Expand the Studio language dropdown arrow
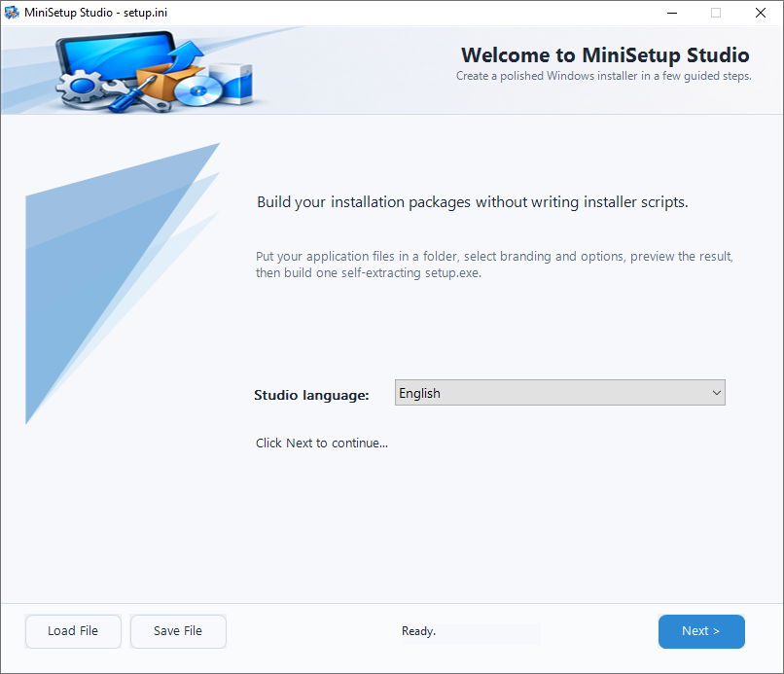This screenshot has width=784, height=674. [x=716, y=393]
